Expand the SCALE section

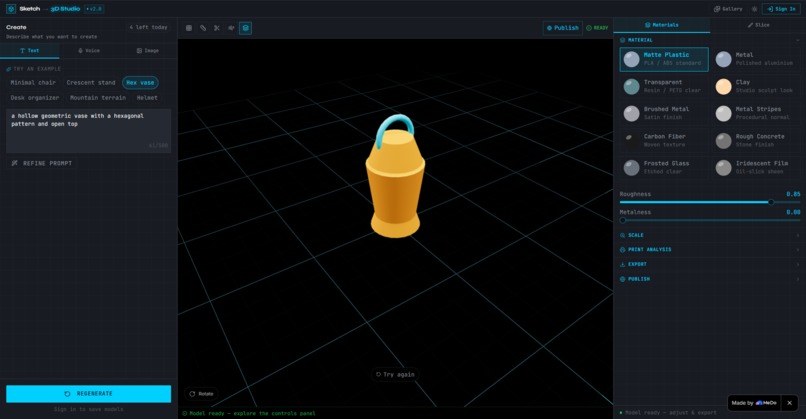(709, 235)
